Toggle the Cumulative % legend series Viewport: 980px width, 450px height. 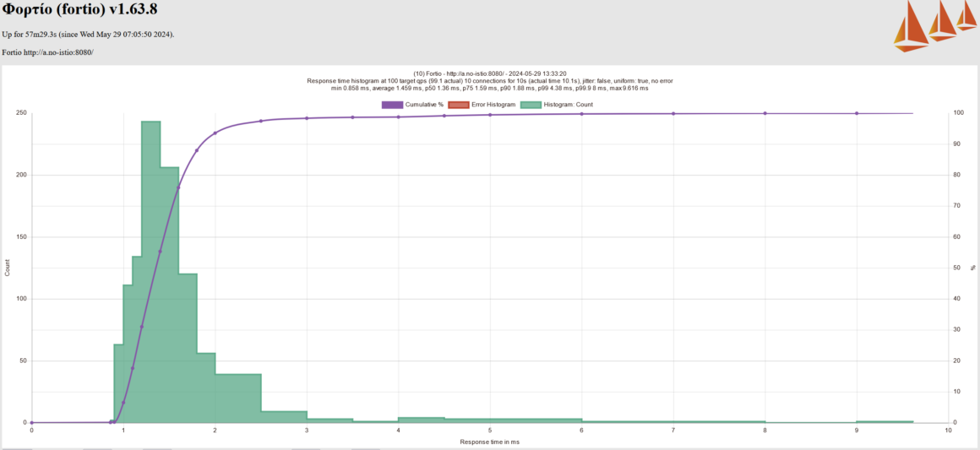(412, 105)
